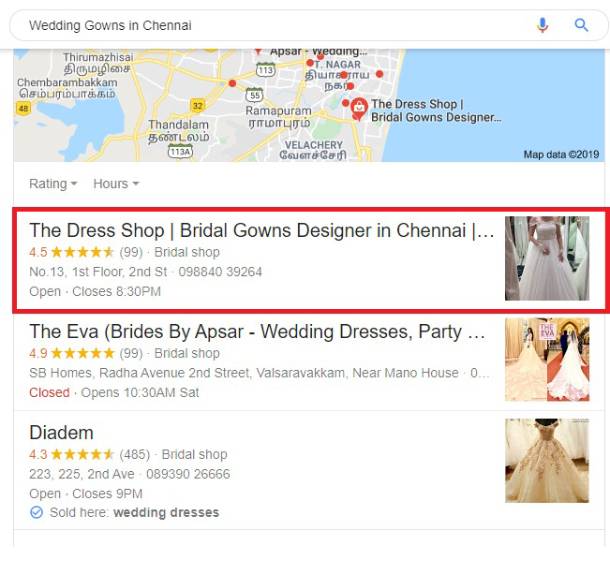Open the Rating filter dropdown
This screenshot has height=570, width=610.
click(x=53, y=184)
